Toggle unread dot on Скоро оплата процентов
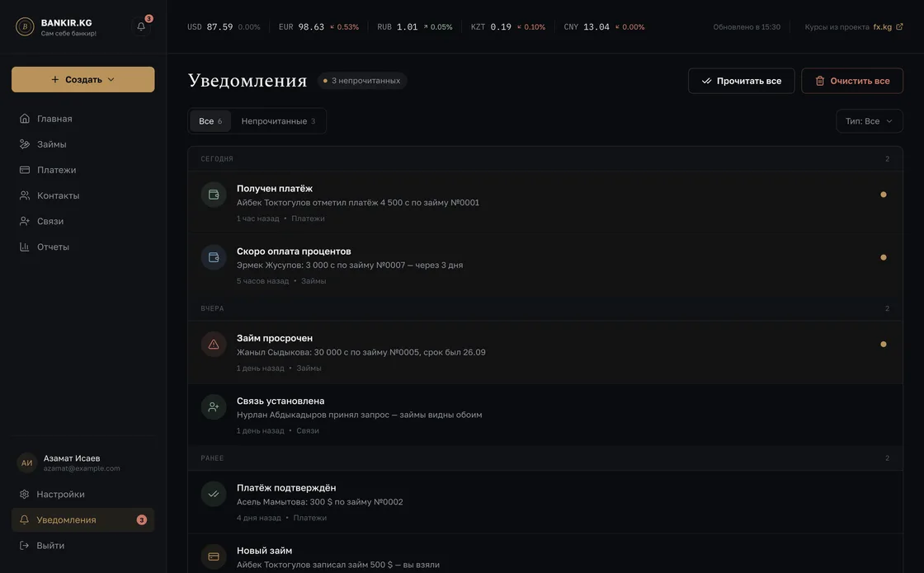 tap(883, 257)
